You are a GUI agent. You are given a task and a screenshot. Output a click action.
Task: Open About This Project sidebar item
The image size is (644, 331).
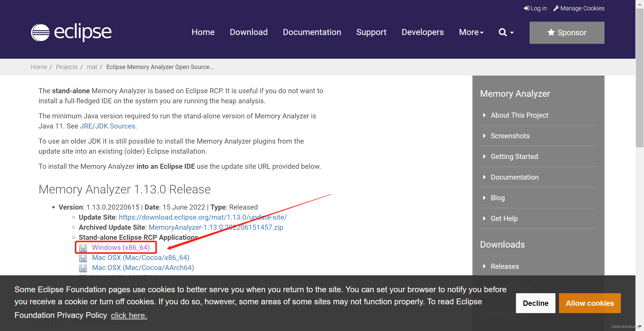(519, 115)
